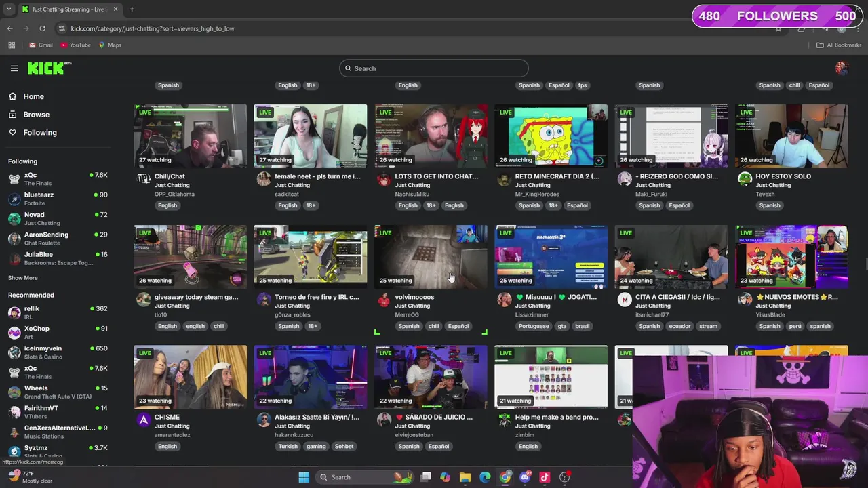Open XoChop recommended channel avatar
Image resolution: width=868 pixels, height=488 pixels.
(14, 332)
